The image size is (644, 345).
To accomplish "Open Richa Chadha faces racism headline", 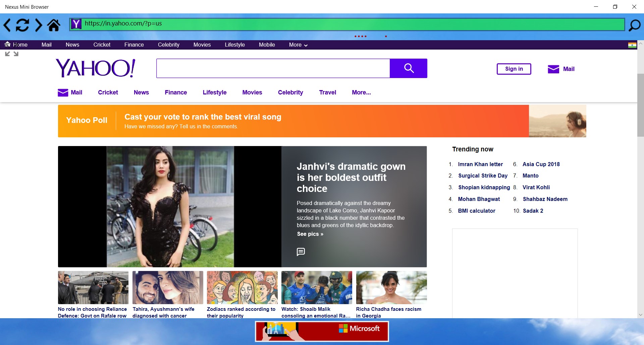I will pos(389,313).
